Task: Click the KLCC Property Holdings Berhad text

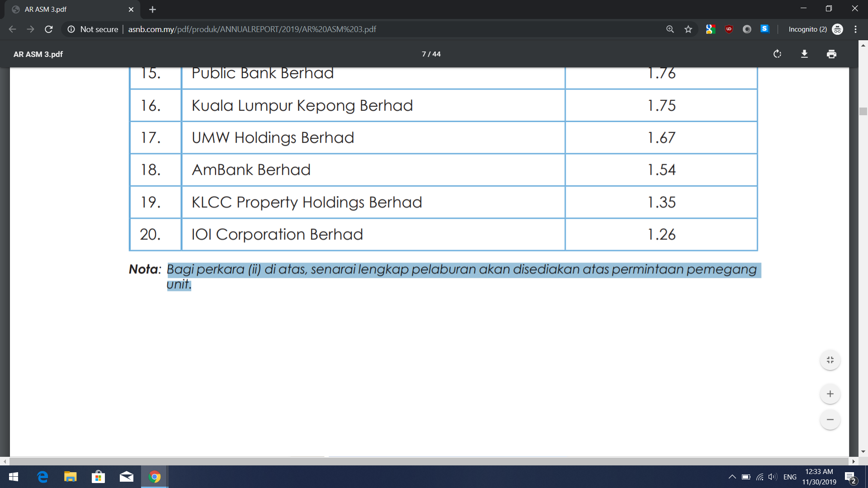Action: (x=307, y=202)
